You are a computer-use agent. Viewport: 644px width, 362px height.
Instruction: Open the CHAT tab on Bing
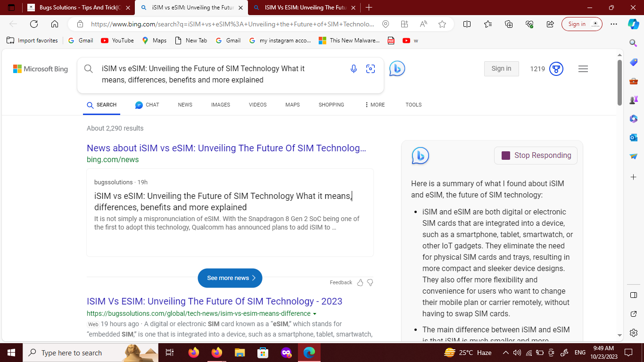click(147, 105)
